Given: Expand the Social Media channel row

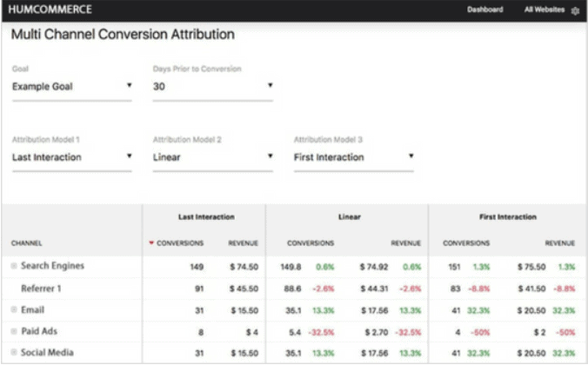Looking at the screenshot, I should (x=14, y=353).
